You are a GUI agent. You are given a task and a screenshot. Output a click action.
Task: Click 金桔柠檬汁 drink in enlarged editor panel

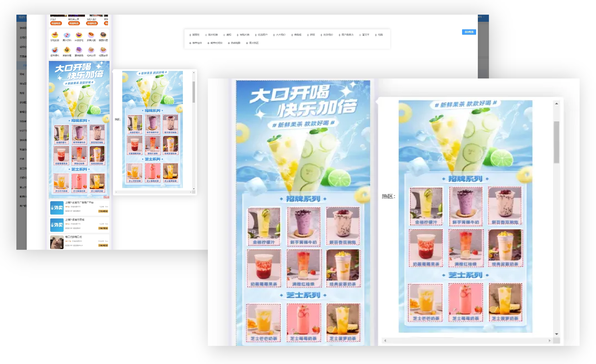coord(426,206)
